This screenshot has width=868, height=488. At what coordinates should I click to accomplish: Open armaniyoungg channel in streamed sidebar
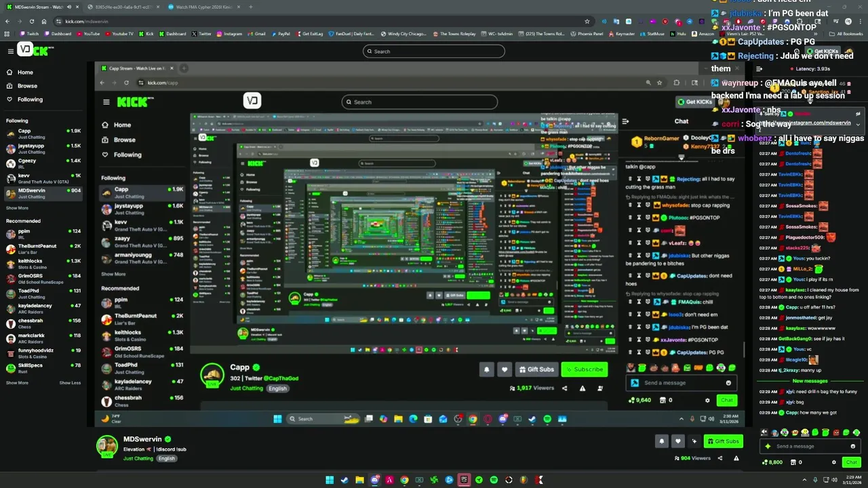click(141, 258)
